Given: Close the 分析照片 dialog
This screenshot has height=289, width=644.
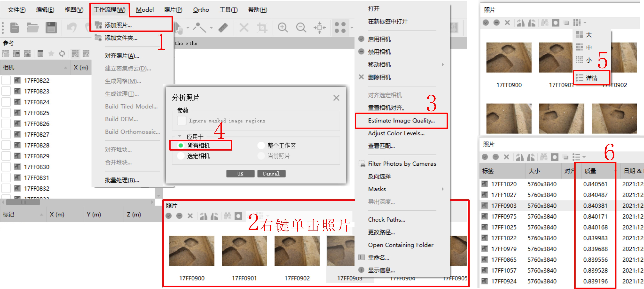Looking at the screenshot, I should [x=336, y=98].
